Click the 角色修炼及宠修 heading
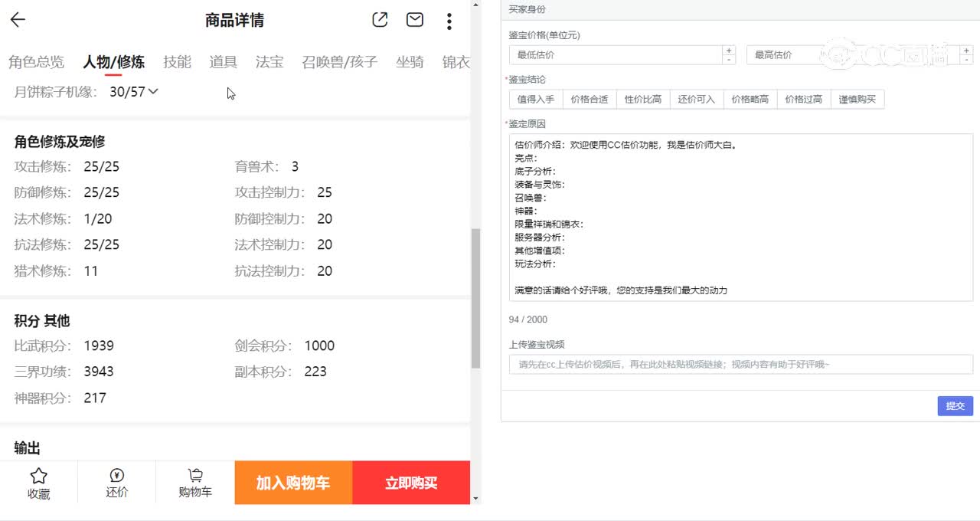Screen dimensions: 980x521 coord(60,141)
